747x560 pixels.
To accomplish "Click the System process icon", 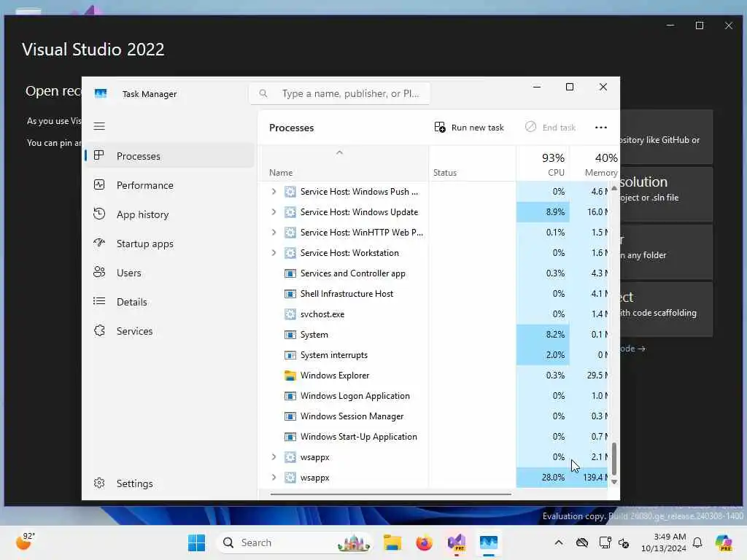I will point(290,334).
